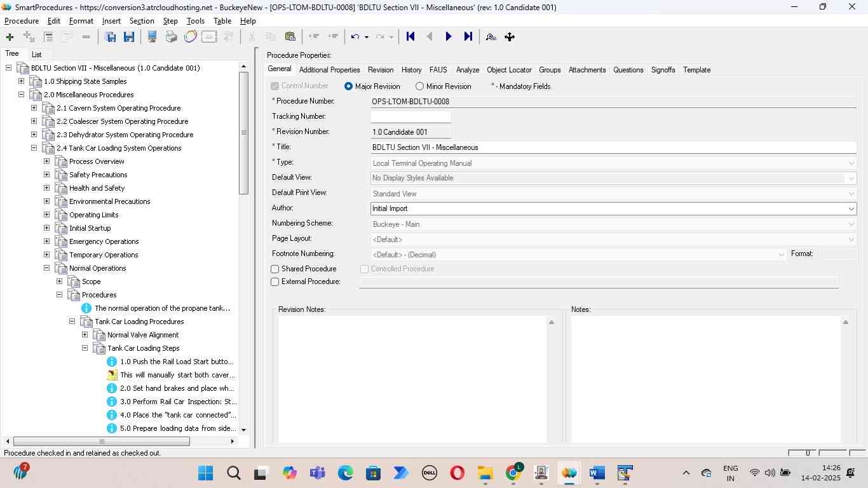
Task: Click the info icon beside 'The normal operation of the propane tank'
Action: point(86,308)
